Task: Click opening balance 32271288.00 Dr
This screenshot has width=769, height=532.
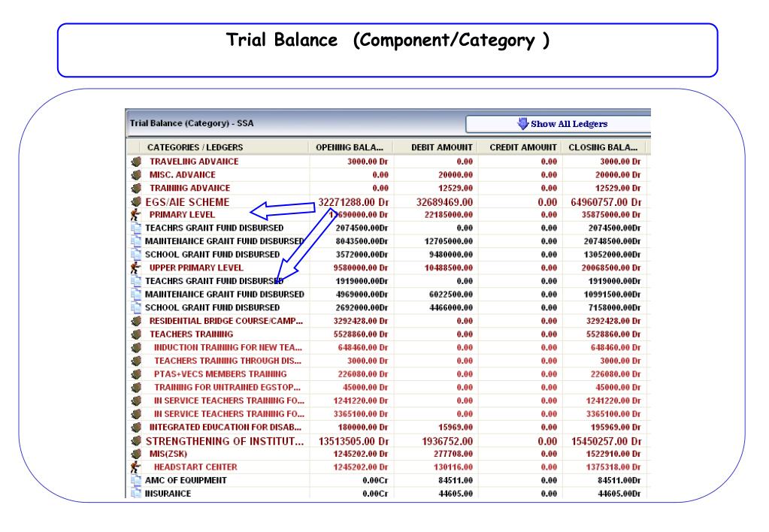Action: tap(353, 202)
